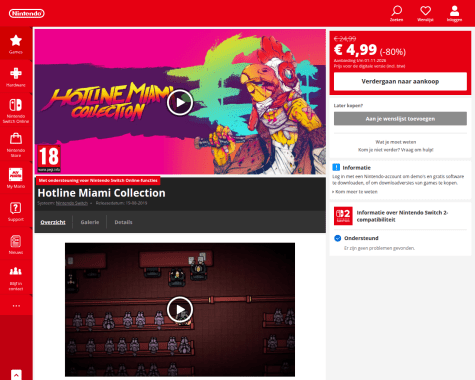
Task: Click the Er zijn geen problemen gevonden text
Action: tap(379, 248)
